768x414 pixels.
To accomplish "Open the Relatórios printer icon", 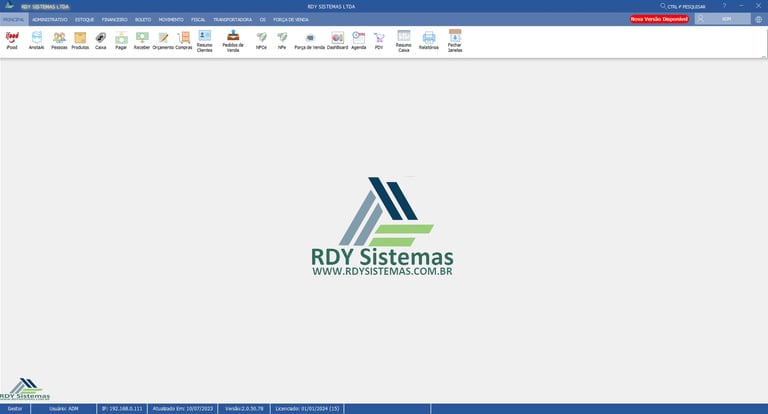I will (x=429, y=40).
